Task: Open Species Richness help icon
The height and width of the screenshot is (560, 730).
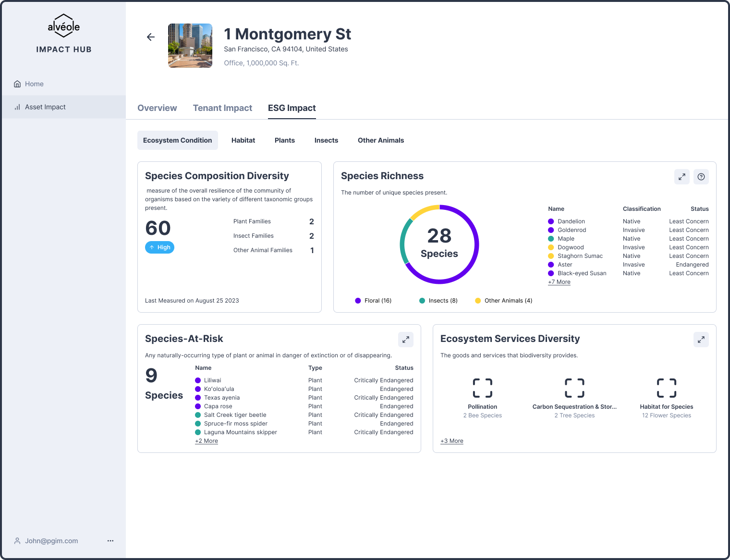Action: pyautogui.click(x=701, y=177)
